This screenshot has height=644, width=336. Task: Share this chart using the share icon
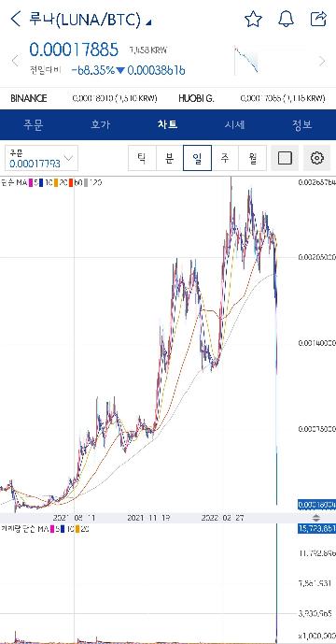click(318, 19)
